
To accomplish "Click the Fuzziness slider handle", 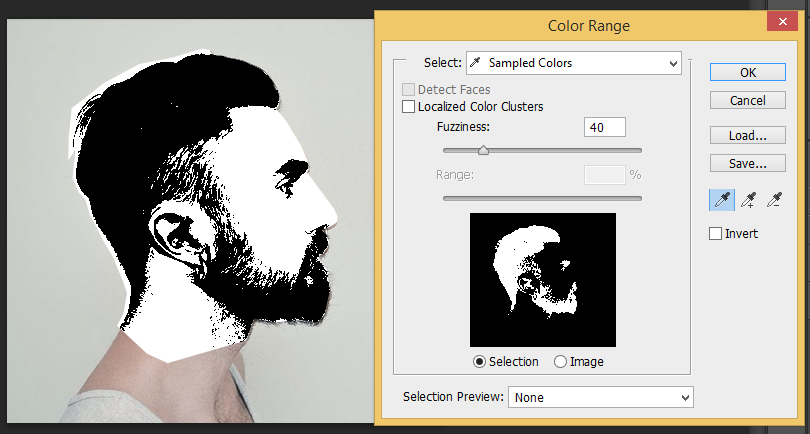I will click(x=484, y=150).
